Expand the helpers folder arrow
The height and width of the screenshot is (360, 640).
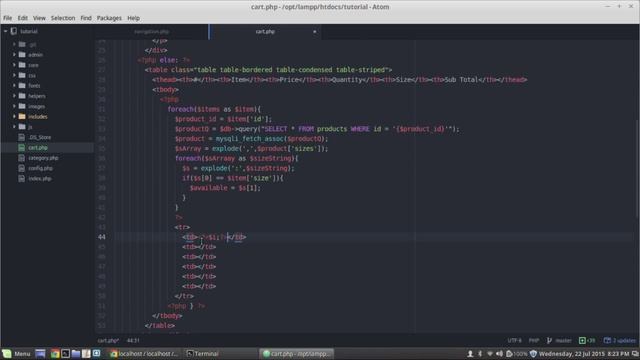click(14, 96)
